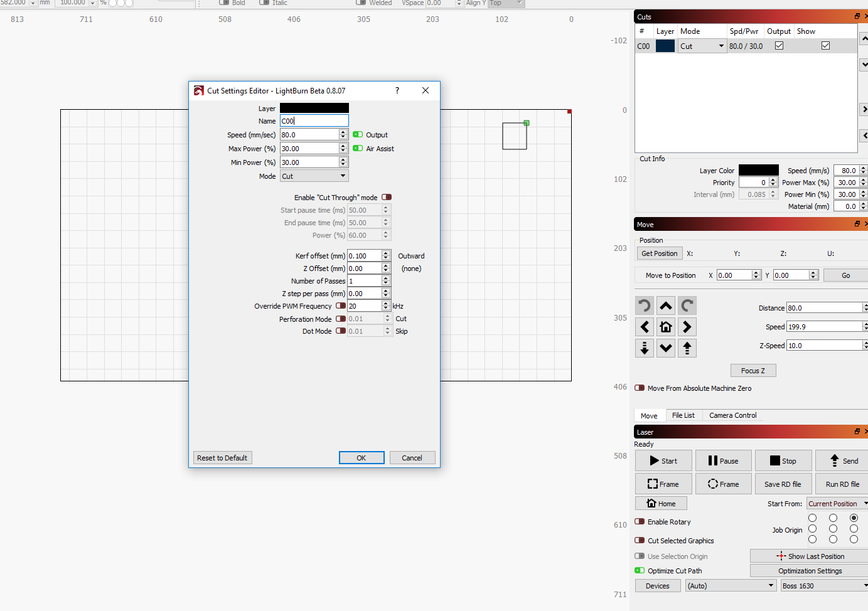This screenshot has width=868, height=611.
Task: Switch to the File List tab
Action: [683, 415]
